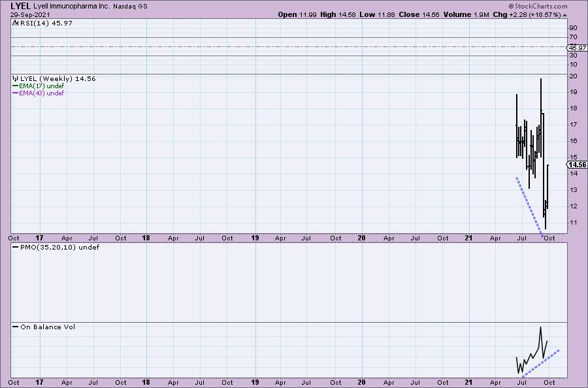Click the RSI 45.97 value tag on right axis
Viewport: 588px width, 388px height.
coord(578,48)
